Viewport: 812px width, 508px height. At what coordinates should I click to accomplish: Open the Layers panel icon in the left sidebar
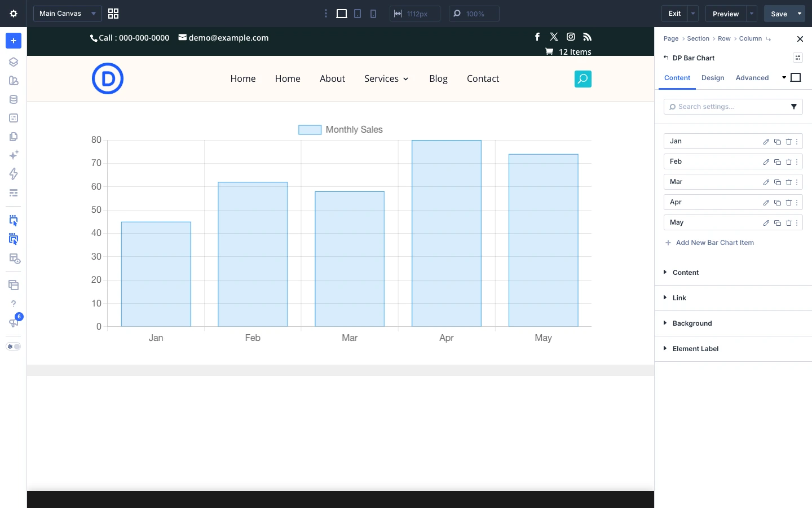click(14, 62)
